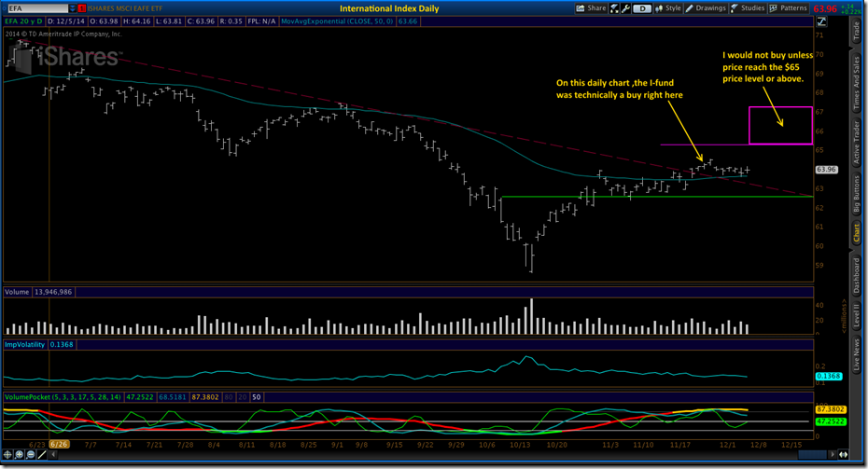Viewport: 868px width, 469px height.
Task: Open the Level II side tab
Action: (x=857, y=318)
